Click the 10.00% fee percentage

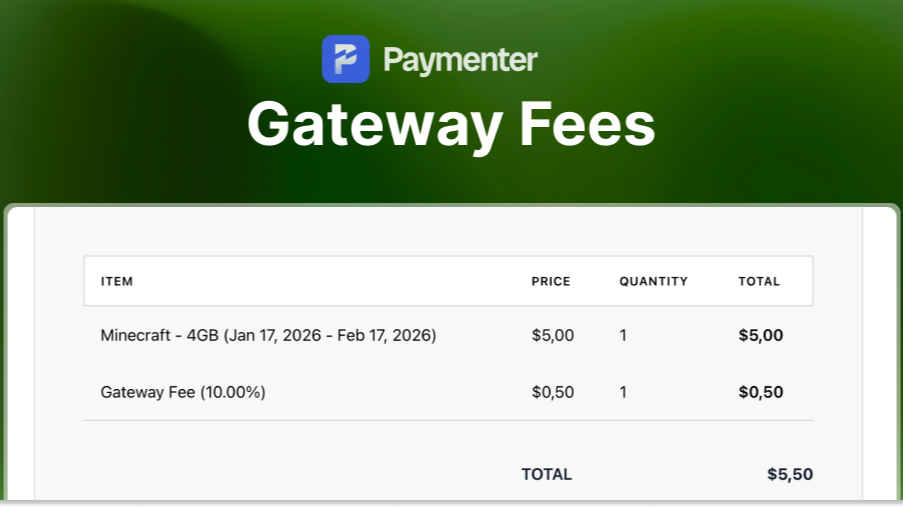(233, 392)
